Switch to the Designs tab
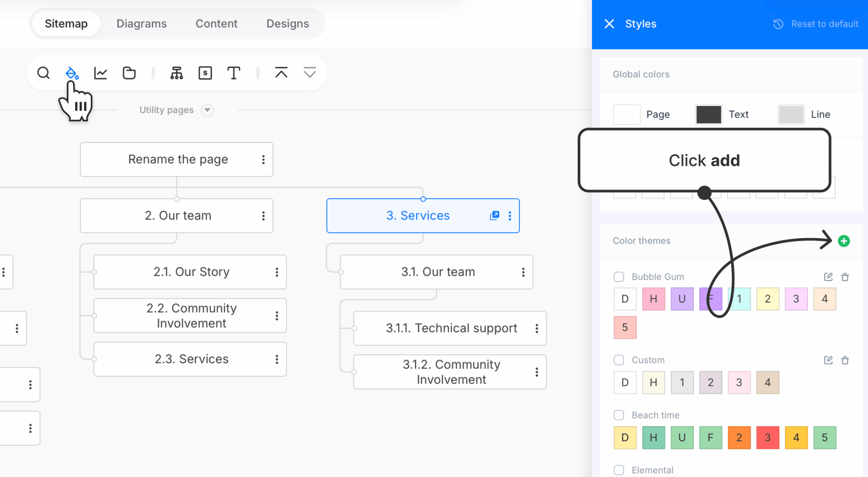The width and height of the screenshot is (868, 477). pos(288,24)
